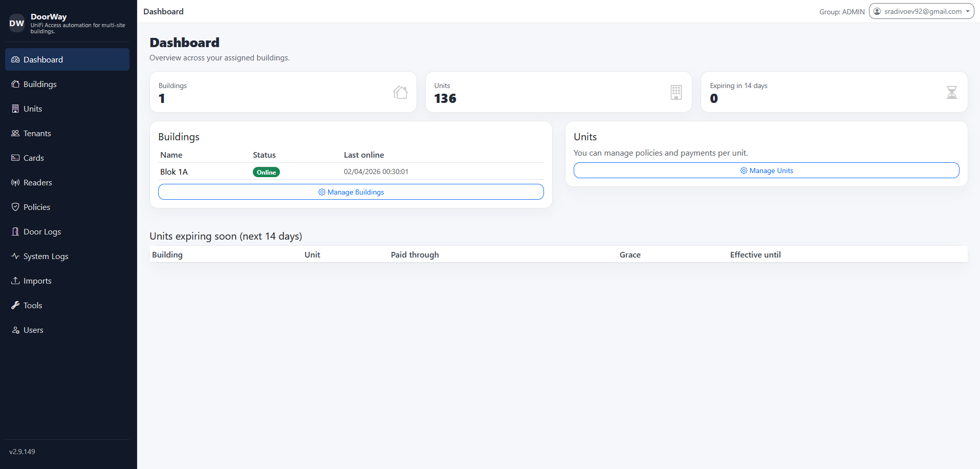This screenshot has height=469, width=980.
Task: Select the Dashboard sidebar item
Action: tap(43, 60)
